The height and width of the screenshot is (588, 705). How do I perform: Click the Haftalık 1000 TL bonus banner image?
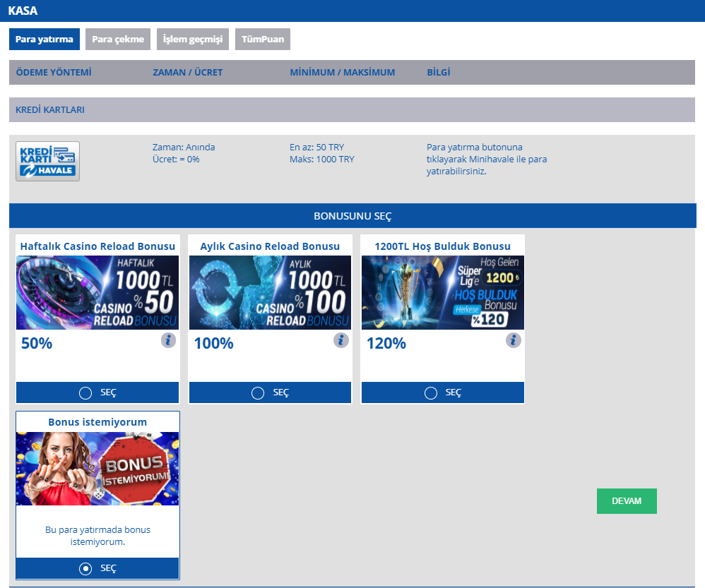tap(97, 292)
